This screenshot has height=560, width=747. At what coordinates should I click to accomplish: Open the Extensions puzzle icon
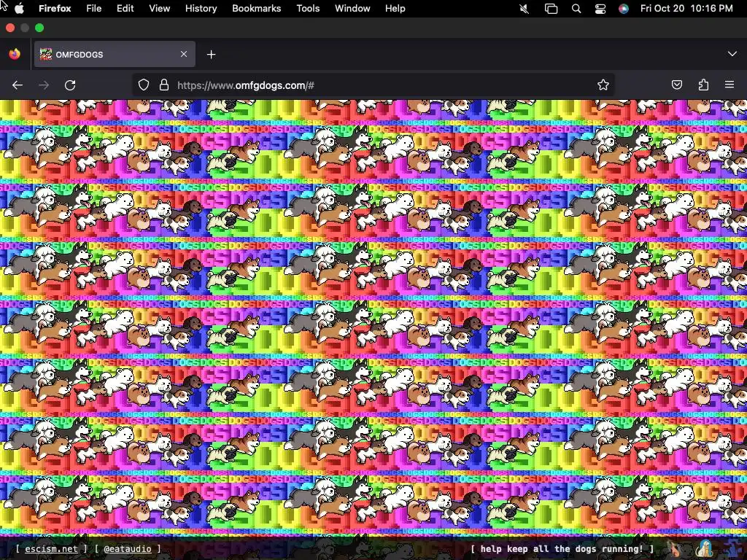pos(703,85)
